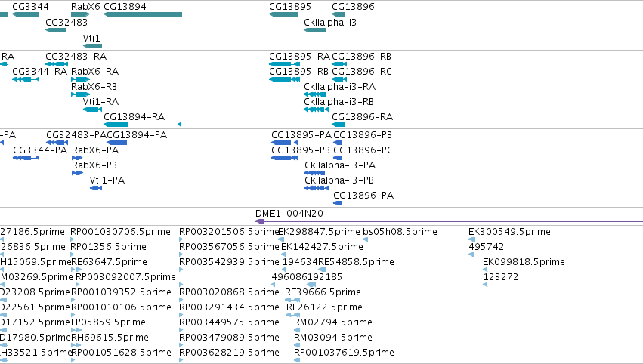Viewport: 643px width, 364px height.
Task: Select the CG13895-RB transcript
Action: [284, 79]
